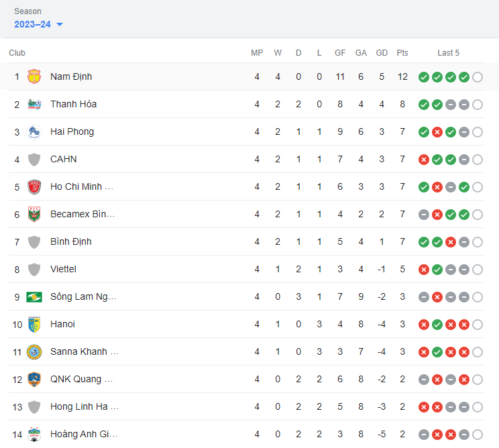499x448 pixels.
Task: Click the Thanh Hóa club logo
Action: pyautogui.click(x=34, y=105)
